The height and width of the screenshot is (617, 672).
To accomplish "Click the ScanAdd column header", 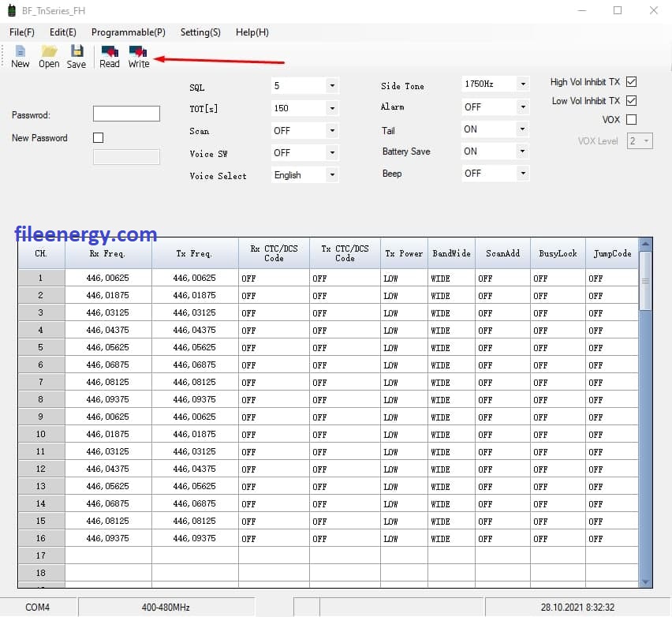I will coord(502,253).
